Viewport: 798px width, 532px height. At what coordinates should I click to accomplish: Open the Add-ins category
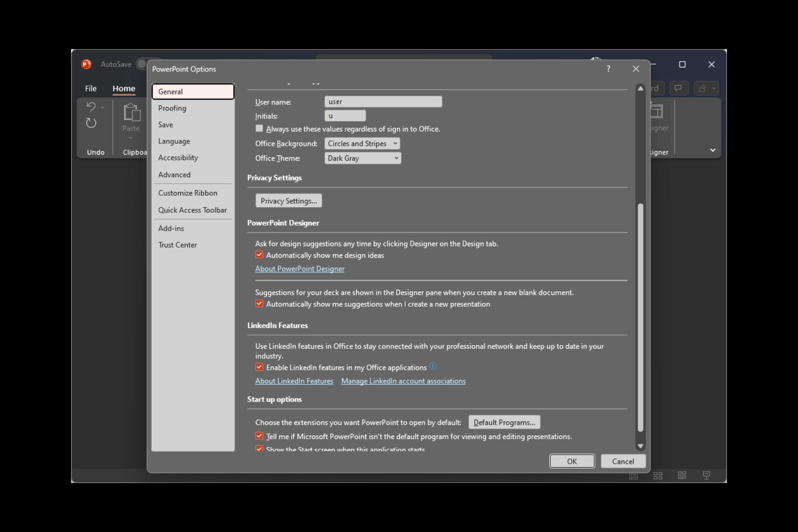coord(193,228)
